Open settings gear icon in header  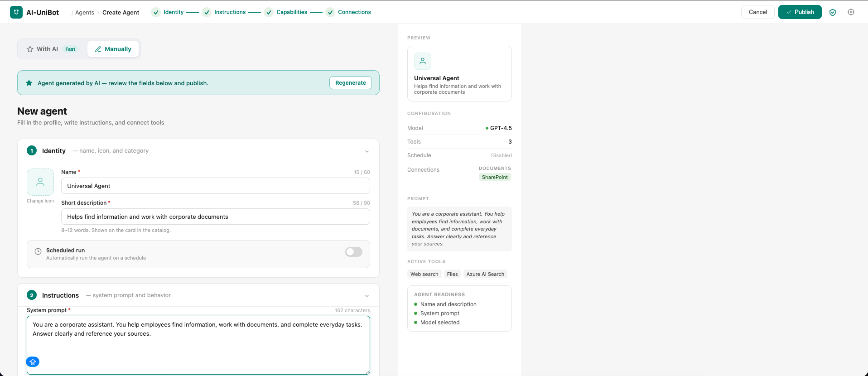click(851, 12)
